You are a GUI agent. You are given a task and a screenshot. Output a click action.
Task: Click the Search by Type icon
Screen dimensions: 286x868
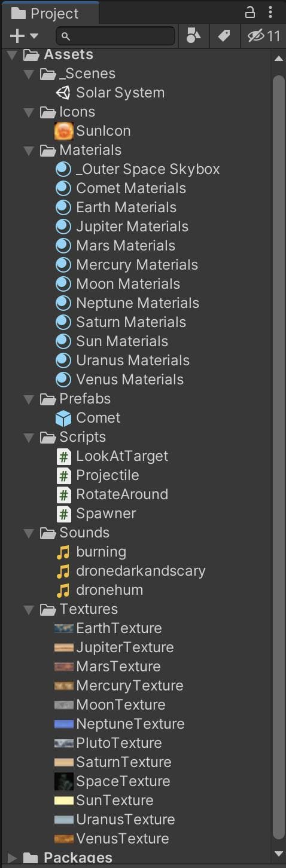193,36
